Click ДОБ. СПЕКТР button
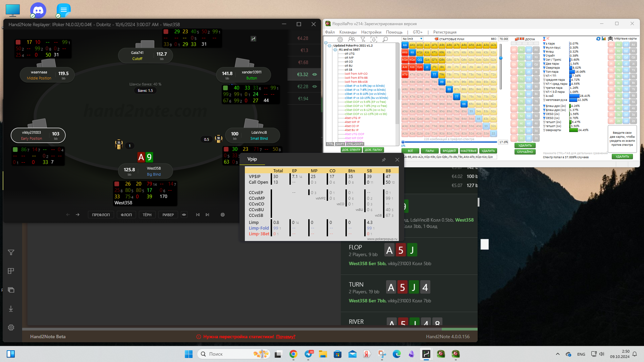This screenshot has width=644, height=362. 351,150
